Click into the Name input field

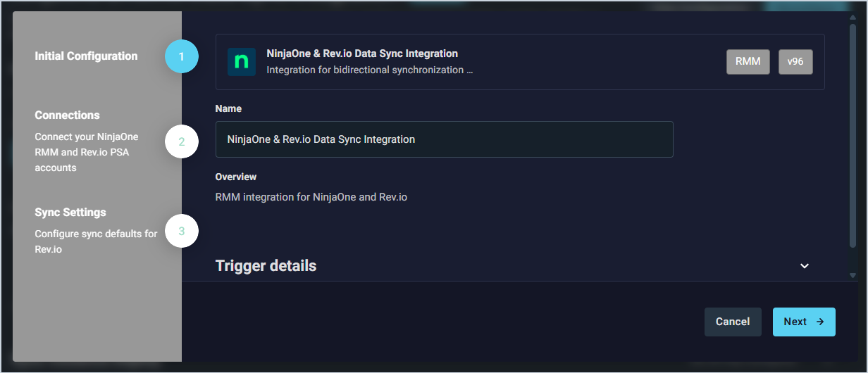point(444,139)
